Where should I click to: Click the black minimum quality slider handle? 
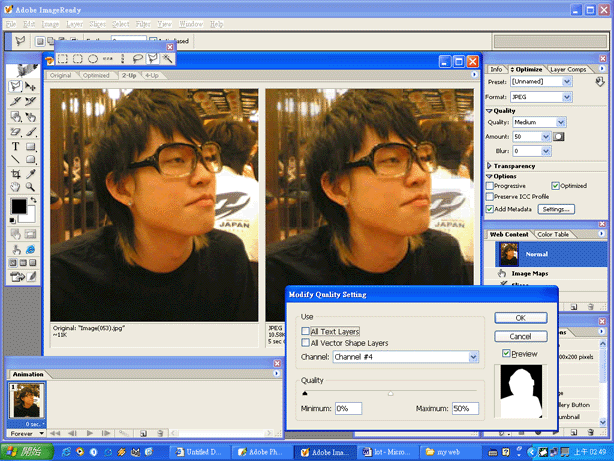(x=305, y=393)
